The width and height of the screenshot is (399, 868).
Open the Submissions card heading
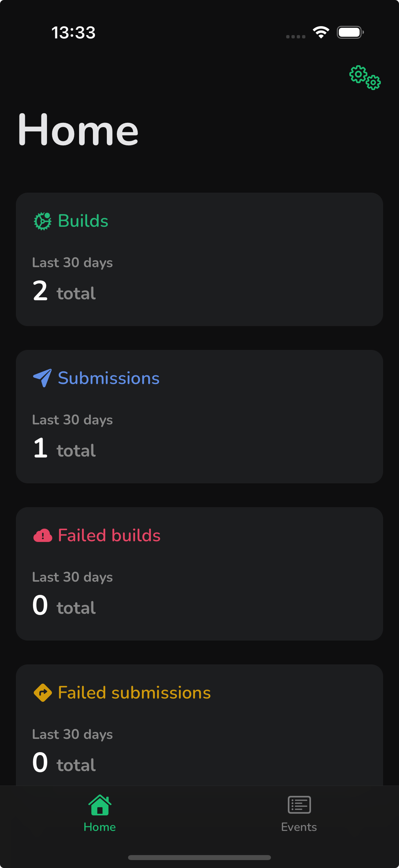109,378
